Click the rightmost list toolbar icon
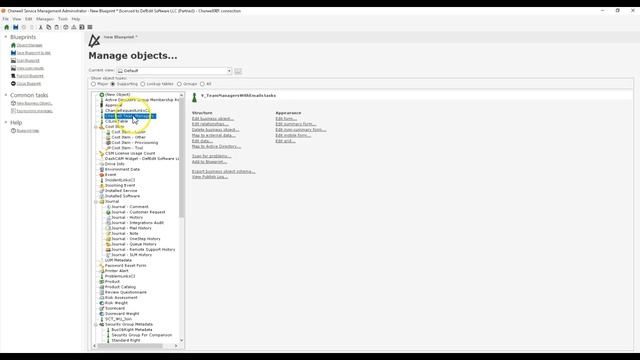Screen dimensions: 640x360 pyautogui.click(x=90, y=27)
